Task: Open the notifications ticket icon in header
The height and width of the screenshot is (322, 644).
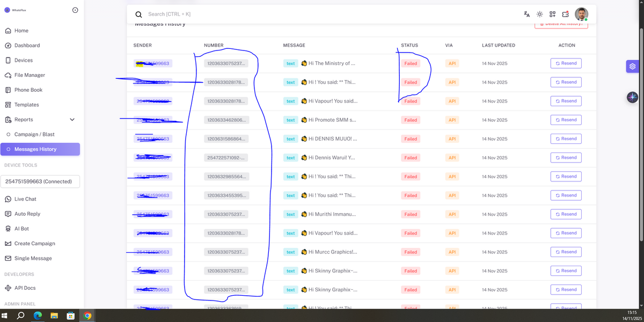Action: 565,14
